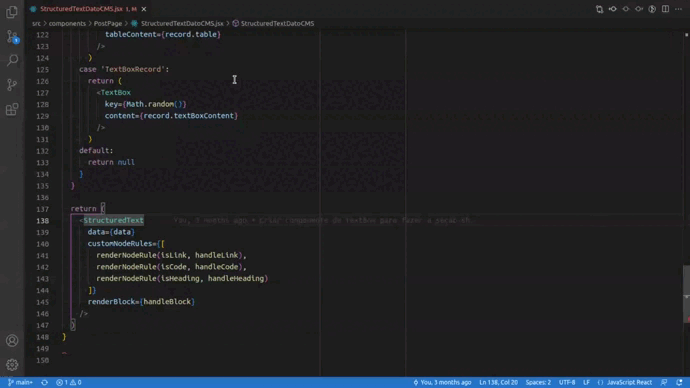Click 'renderBlock={handleBlock}' code
This screenshot has width=690, height=388.
click(x=141, y=302)
